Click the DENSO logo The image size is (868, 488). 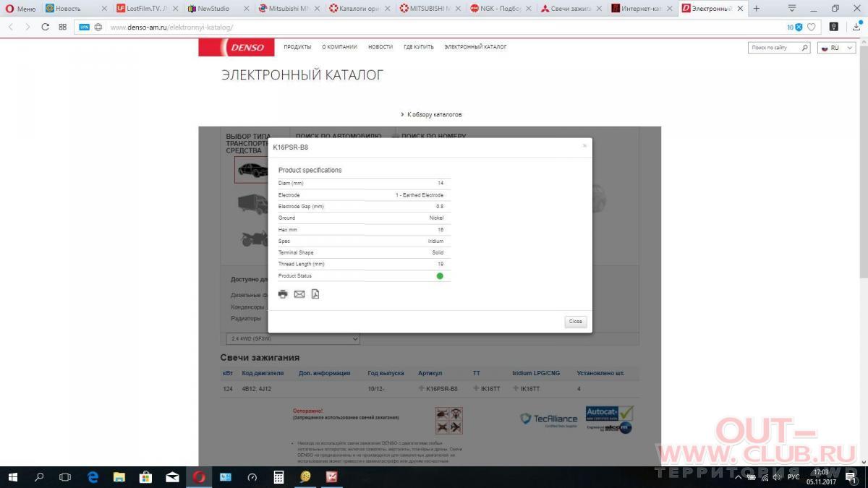pos(237,48)
